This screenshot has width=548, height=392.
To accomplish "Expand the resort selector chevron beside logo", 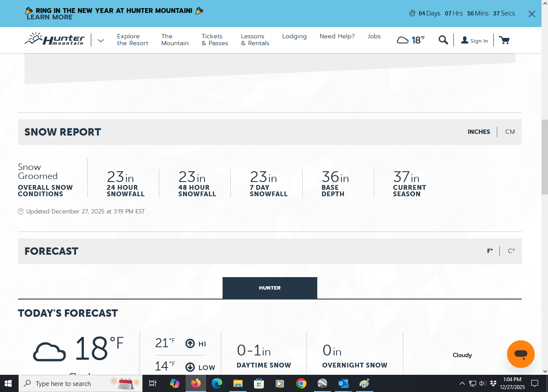I will tap(101, 40).
